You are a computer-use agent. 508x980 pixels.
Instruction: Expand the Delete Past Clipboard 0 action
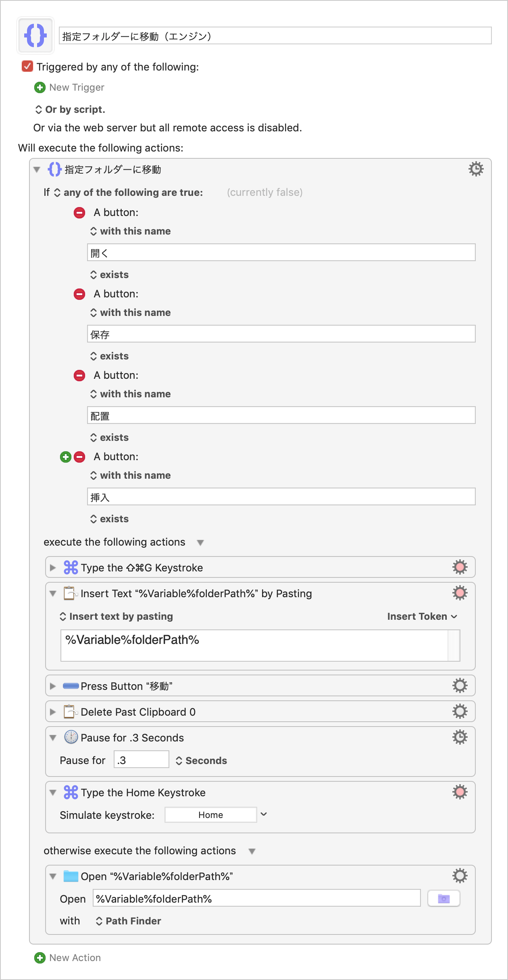tap(52, 712)
